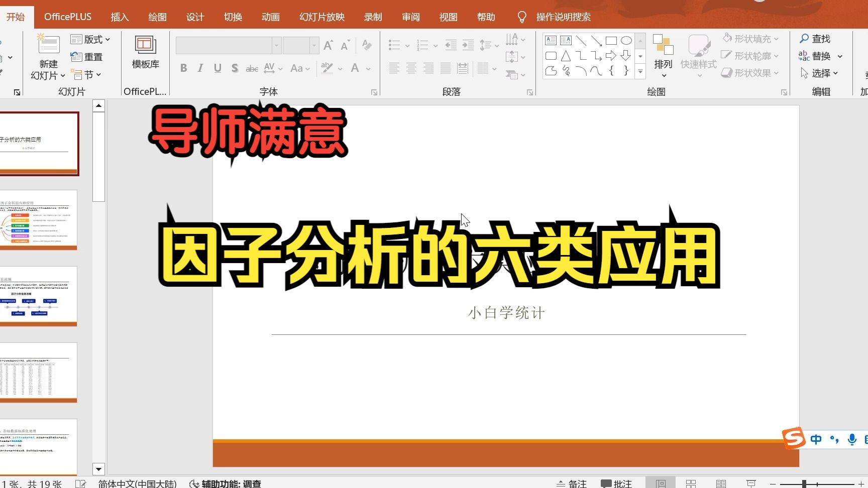Switch to Slide Sorter view
868x488 pixels.
coord(691,483)
